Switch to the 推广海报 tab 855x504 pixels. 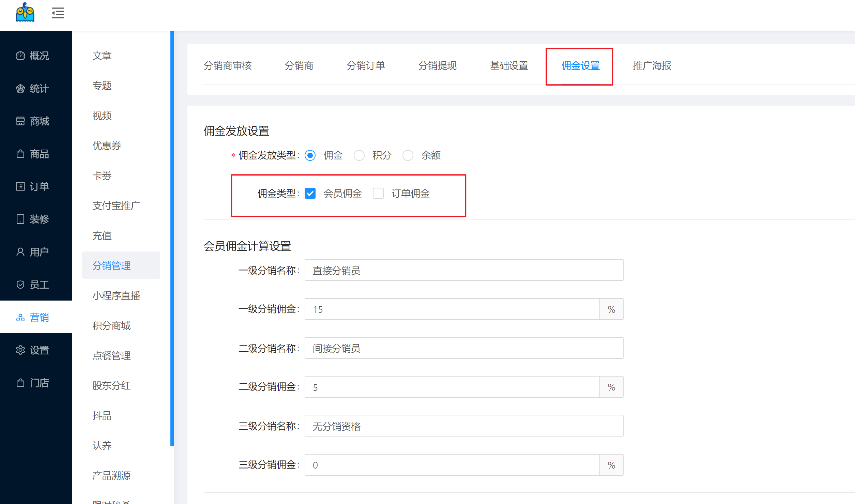point(652,65)
